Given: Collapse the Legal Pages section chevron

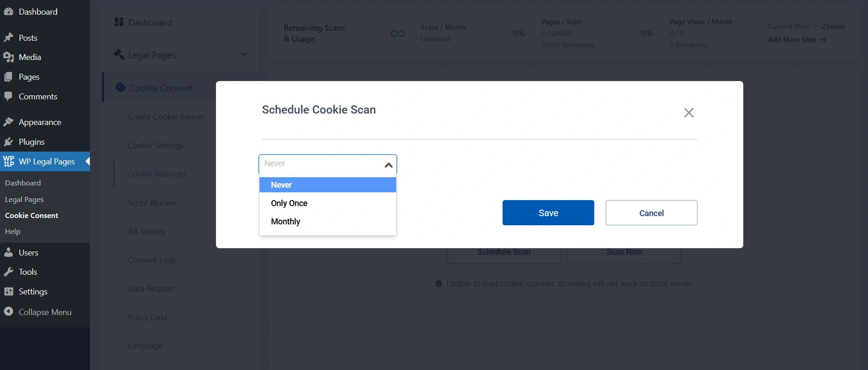Looking at the screenshot, I should coord(243,54).
